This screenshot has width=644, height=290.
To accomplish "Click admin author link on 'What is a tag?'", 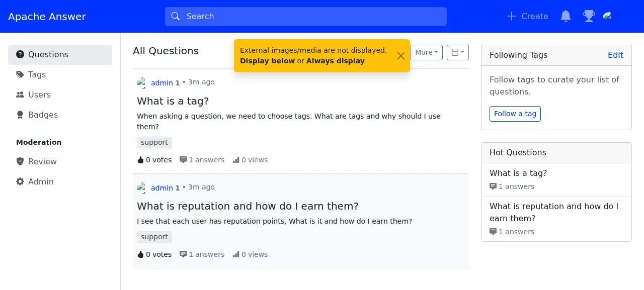I will (162, 83).
